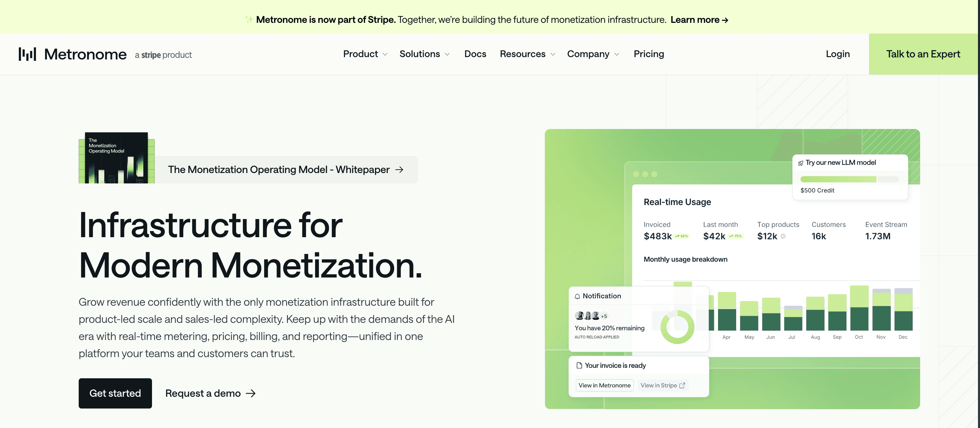Click the +5 avatar count badge

tap(604, 316)
